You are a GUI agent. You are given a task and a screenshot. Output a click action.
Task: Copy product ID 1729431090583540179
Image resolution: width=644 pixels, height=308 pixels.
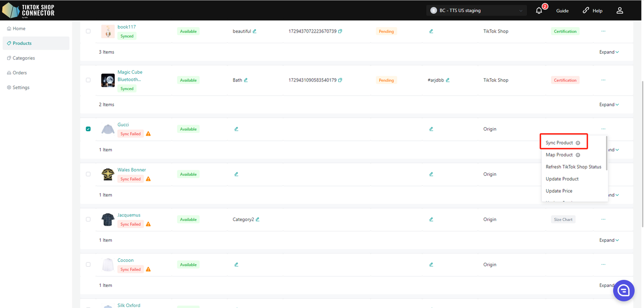(x=340, y=80)
